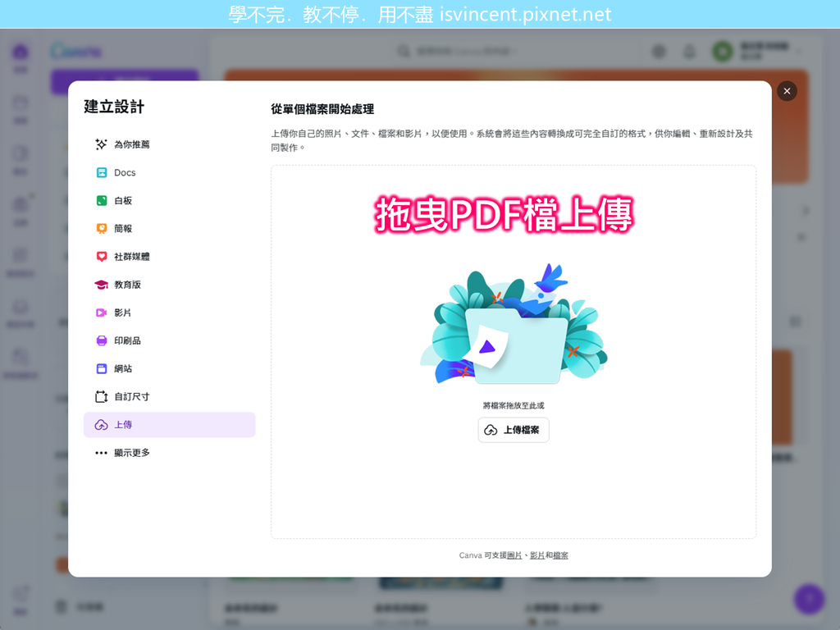The image size is (840, 630).
Task: Open settings gear in the background header
Action: 659,52
